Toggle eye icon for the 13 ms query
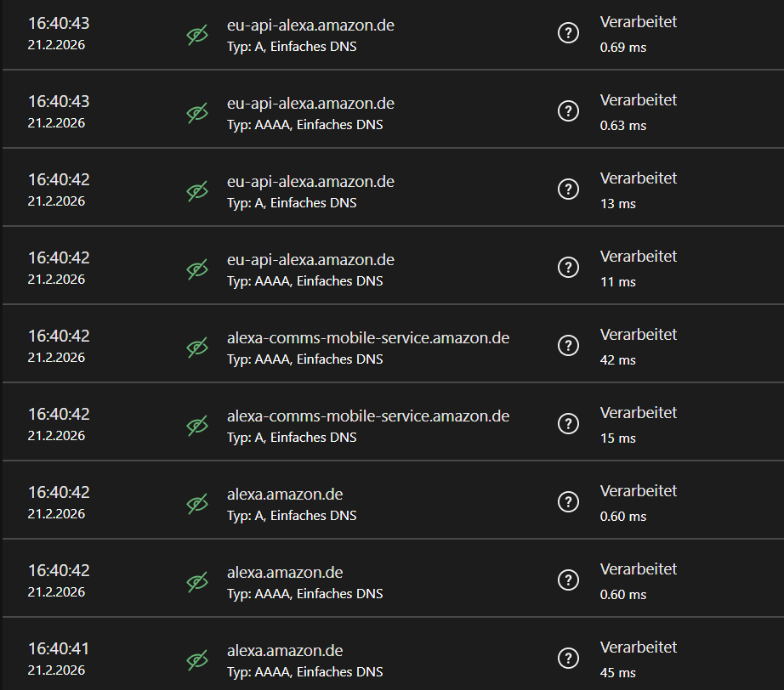This screenshot has width=784, height=690. pyautogui.click(x=197, y=191)
